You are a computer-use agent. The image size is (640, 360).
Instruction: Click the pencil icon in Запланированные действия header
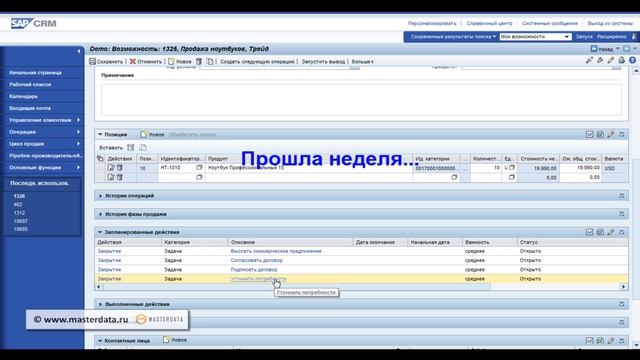(611, 232)
